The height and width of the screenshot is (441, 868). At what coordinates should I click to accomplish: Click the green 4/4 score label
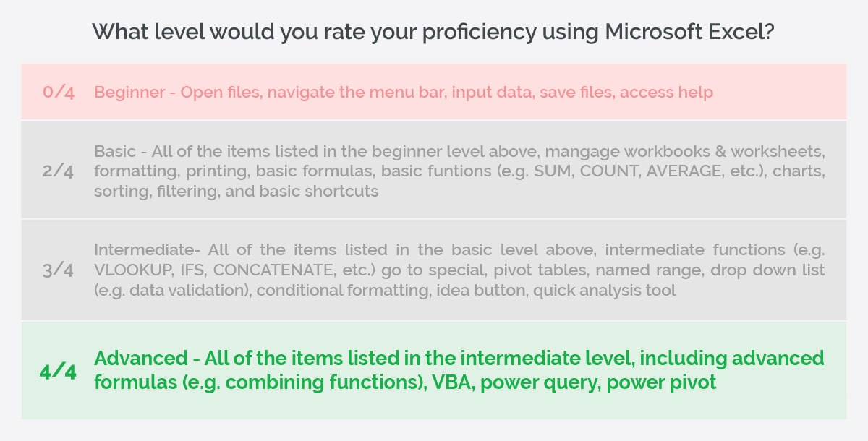point(57,371)
